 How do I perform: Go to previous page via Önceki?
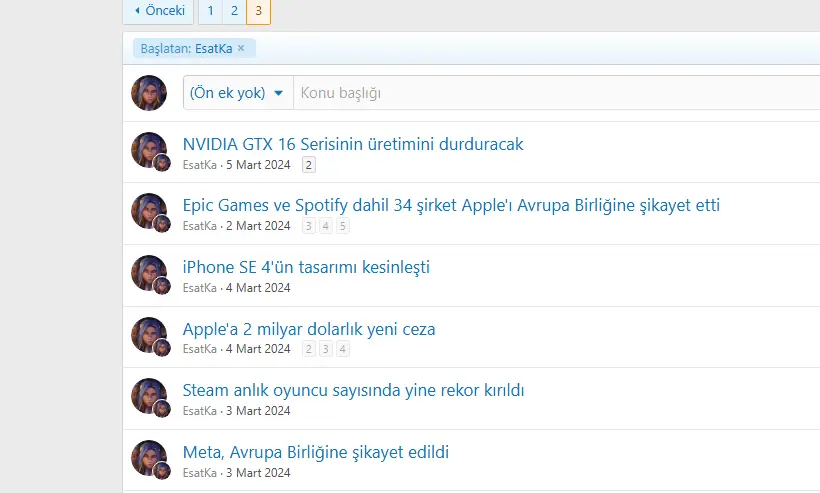point(158,11)
